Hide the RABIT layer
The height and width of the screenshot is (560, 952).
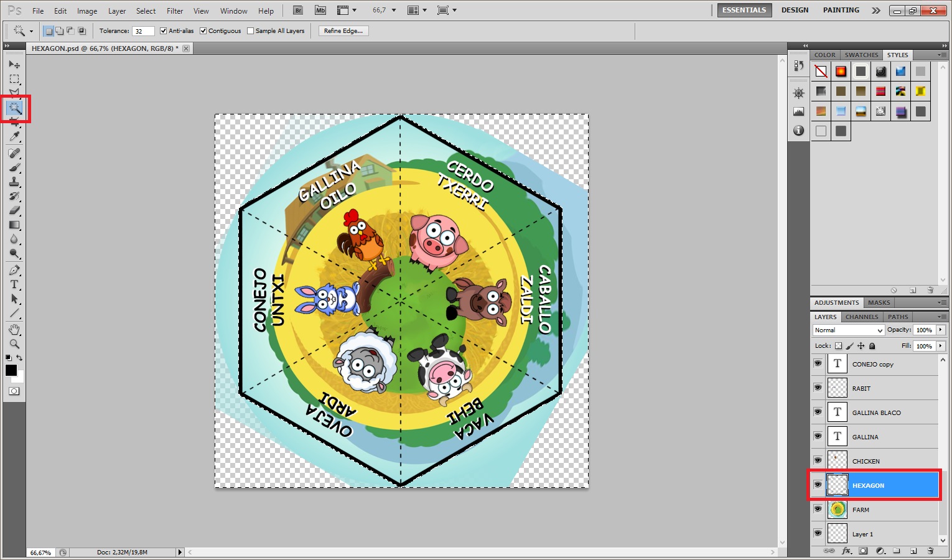(818, 388)
